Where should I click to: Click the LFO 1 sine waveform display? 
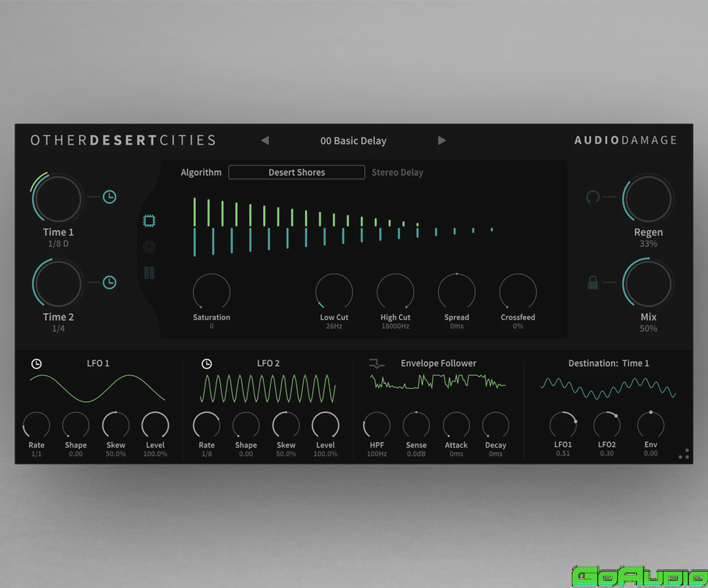97,388
